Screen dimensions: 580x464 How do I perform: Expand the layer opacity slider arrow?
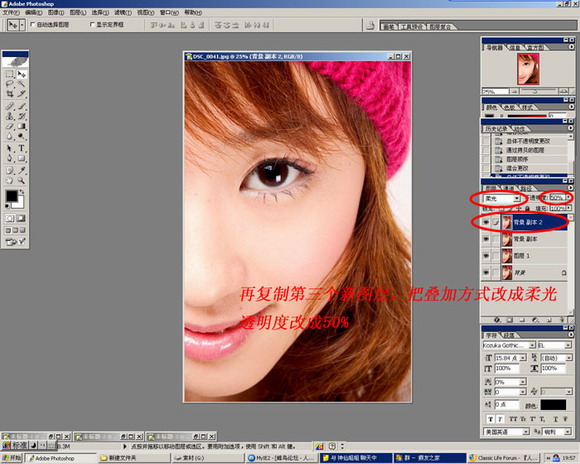(569, 198)
